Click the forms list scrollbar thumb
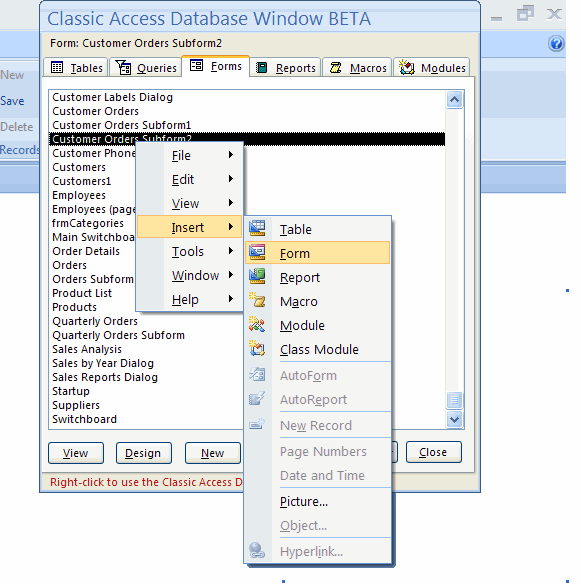581x584 pixels. click(x=454, y=400)
